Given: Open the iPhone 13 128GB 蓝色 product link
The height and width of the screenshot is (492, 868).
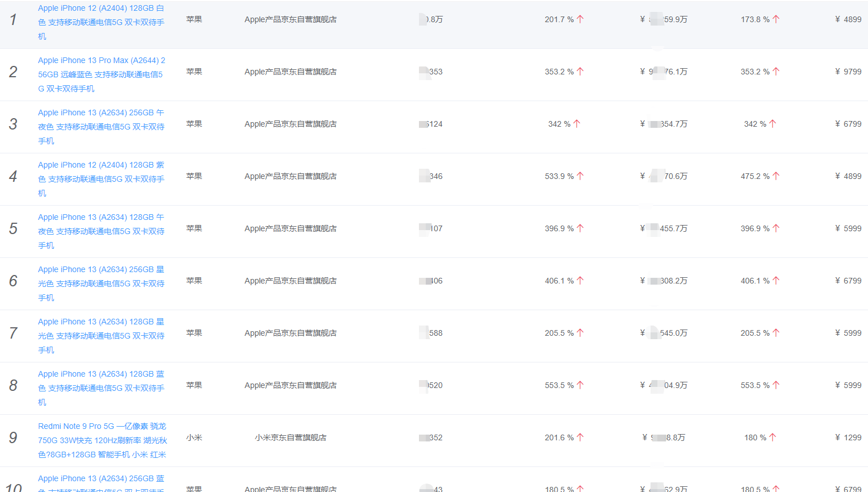Looking at the screenshot, I should (102, 388).
